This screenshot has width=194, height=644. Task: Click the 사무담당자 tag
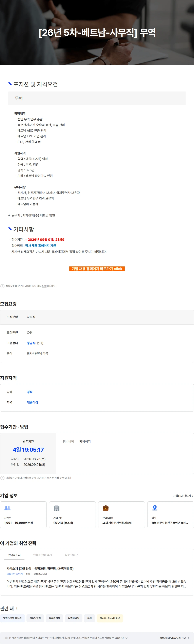pyautogui.click(x=35, y=618)
